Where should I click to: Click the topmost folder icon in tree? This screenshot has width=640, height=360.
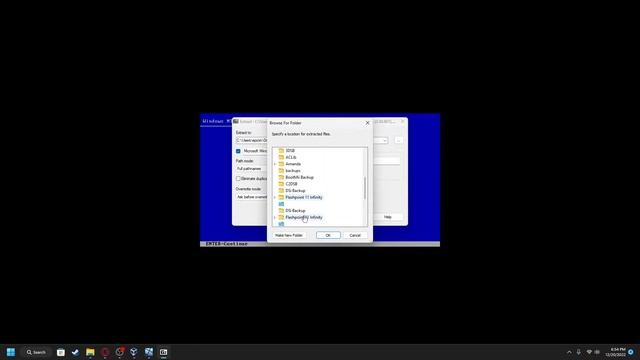(281, 151)
